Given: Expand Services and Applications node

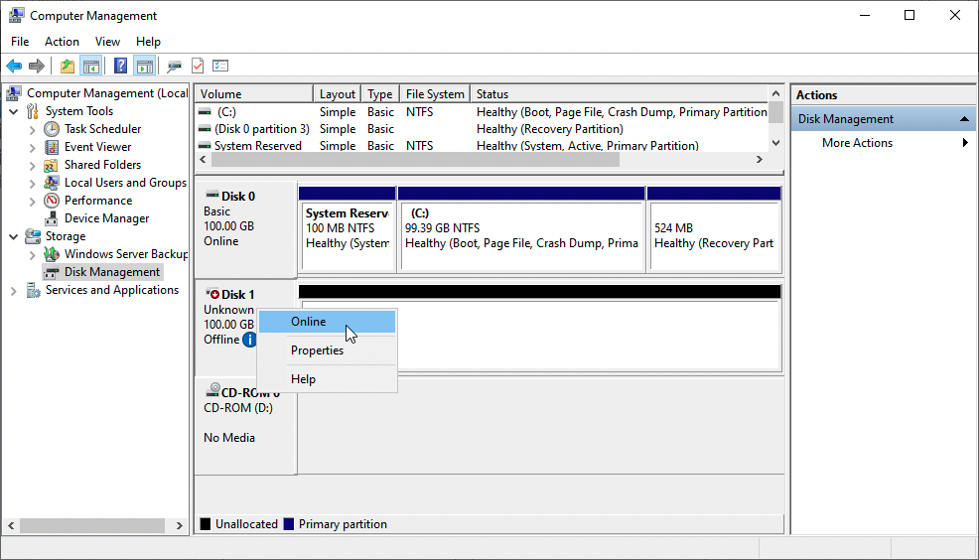Looking at the screenshot, I should tap(14, 291).
